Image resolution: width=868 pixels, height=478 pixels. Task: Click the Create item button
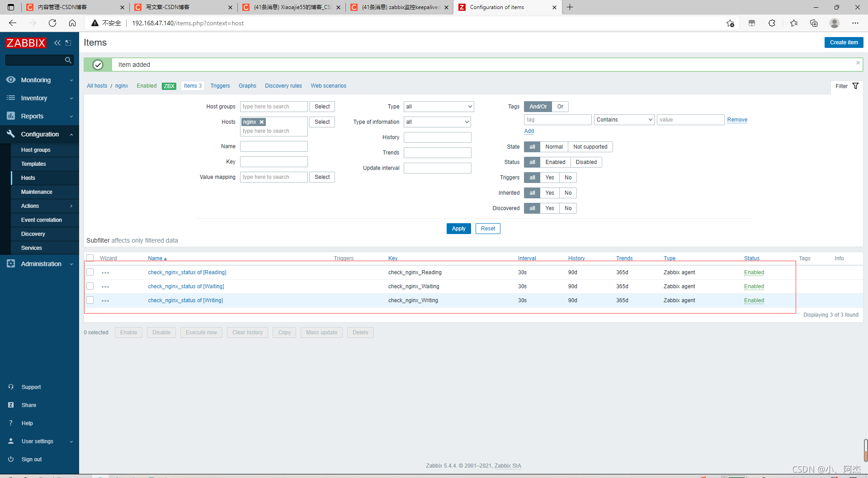[844, 42]
